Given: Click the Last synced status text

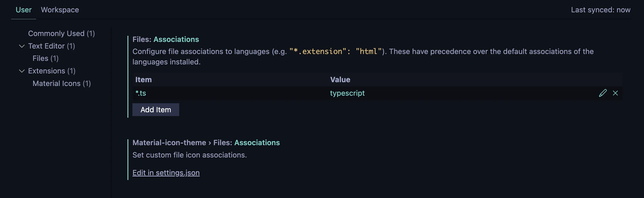Looking at the screenshot, I should pyautogui.click(x=600, y=10).
